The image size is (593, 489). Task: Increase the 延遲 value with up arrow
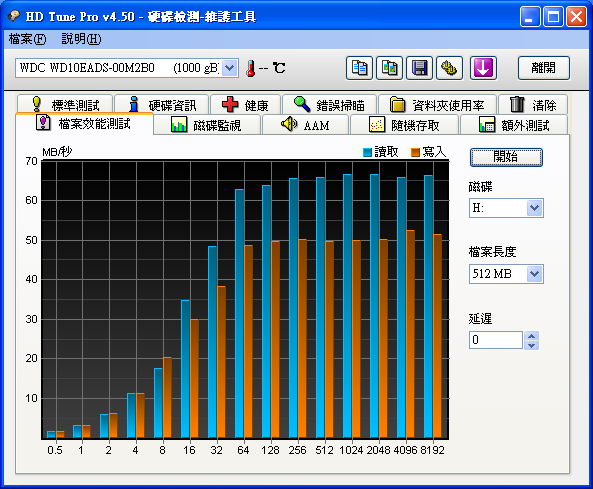coord(531,336)
